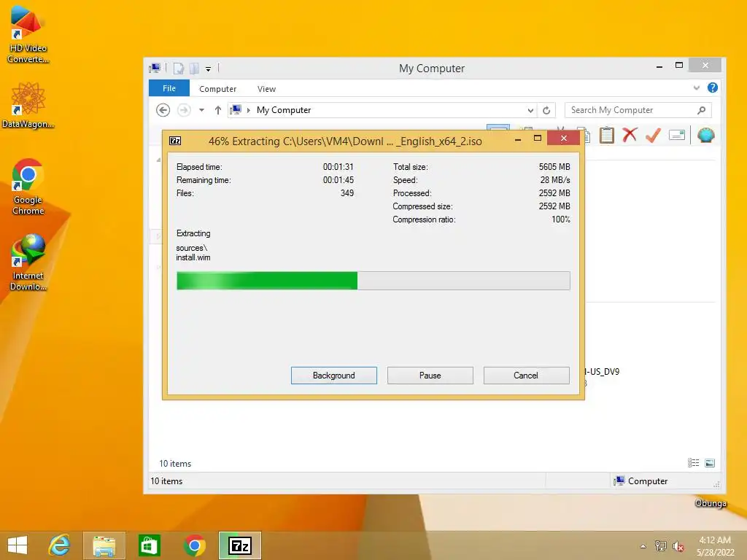
Task: Click the blue globe shell toolbar icon
Action: click(705, 135)
